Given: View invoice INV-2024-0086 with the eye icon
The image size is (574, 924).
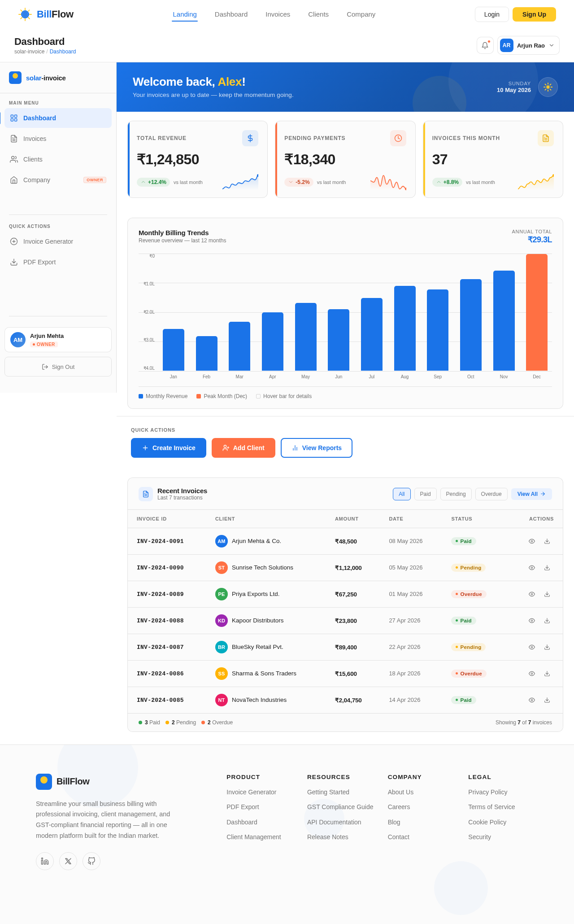Looking at the screenshot, I should [532, 674].
